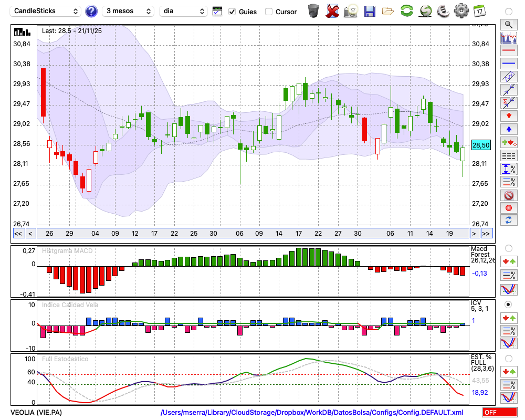Click the green circular refresh arrows icon

(406, 11)
